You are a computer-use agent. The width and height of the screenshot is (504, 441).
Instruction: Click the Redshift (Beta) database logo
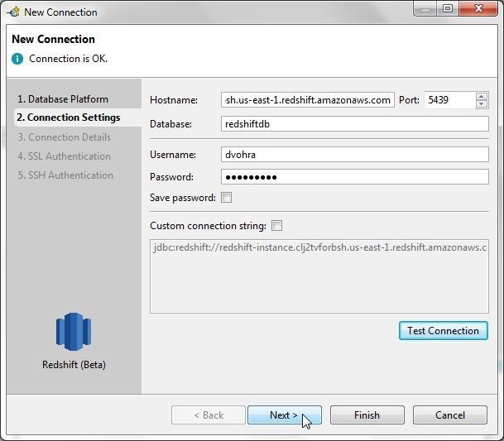coord(74,332)
